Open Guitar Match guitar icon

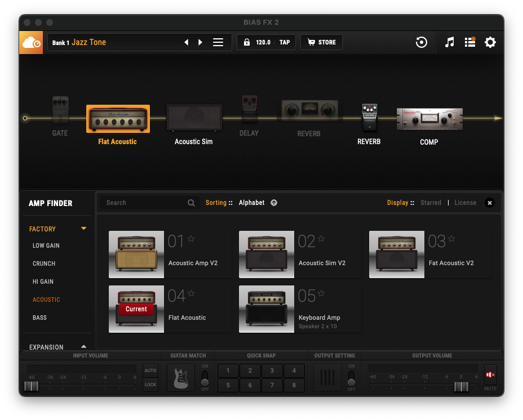point(181,378)
